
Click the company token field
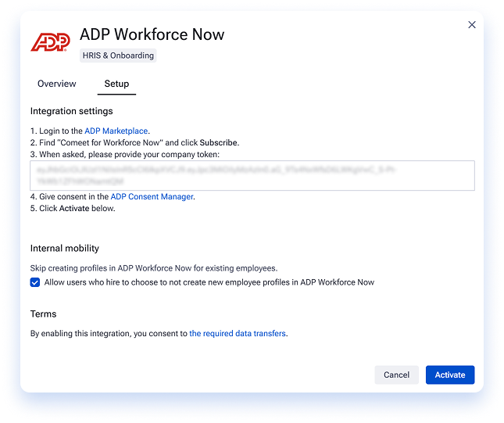252,175
